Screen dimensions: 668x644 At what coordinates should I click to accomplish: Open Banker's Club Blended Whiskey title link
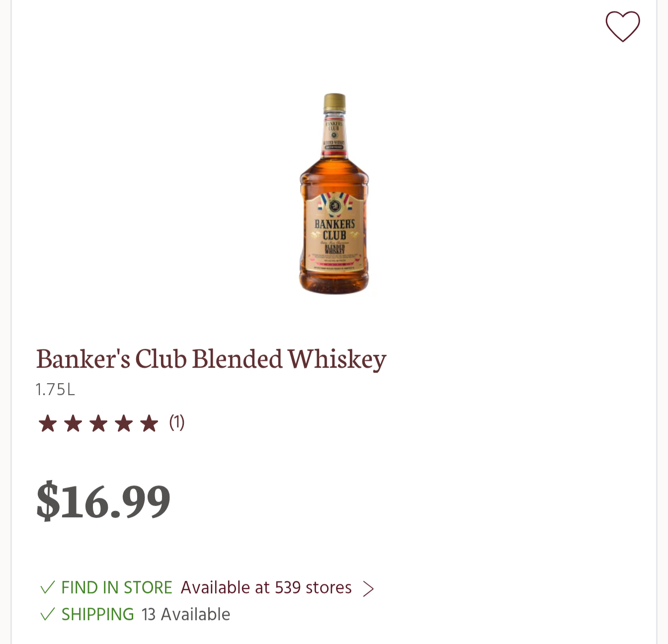[x=211, y=359]
